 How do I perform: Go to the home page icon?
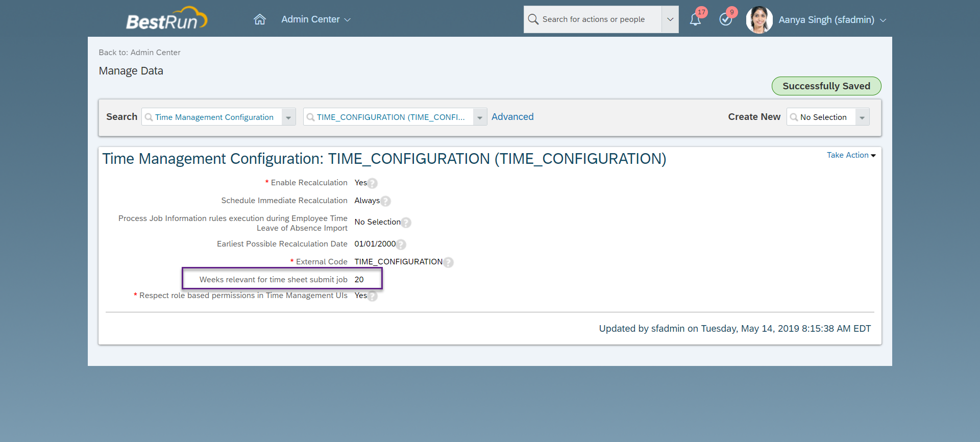click(x=260, y=19)
